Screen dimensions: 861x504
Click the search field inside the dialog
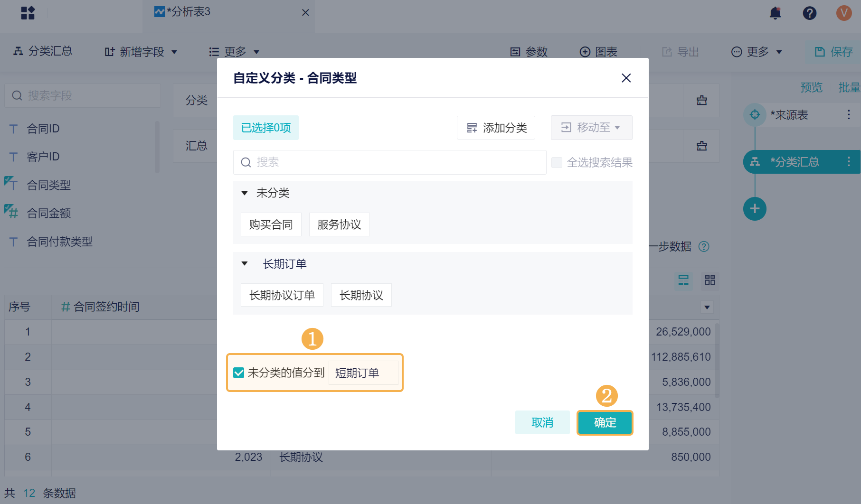389,162
